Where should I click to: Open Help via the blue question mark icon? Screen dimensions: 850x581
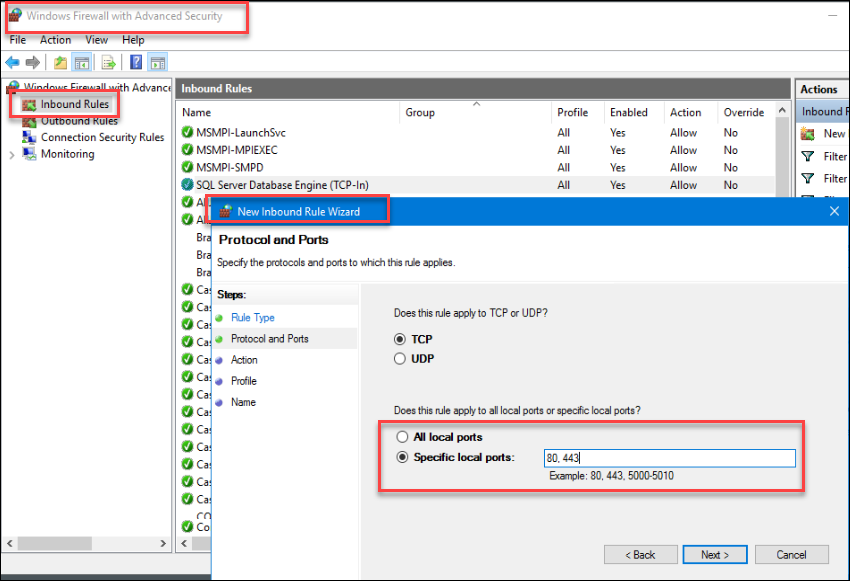136,63
